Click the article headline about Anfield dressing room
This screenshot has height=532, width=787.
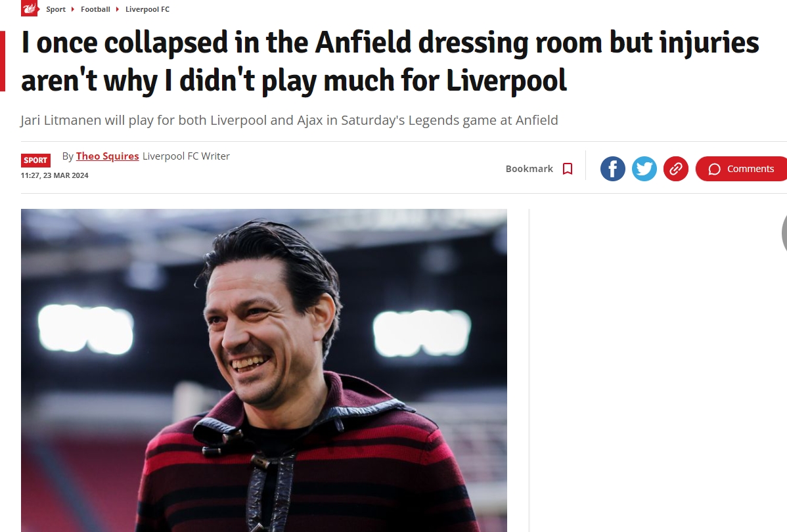coord(390,62)
